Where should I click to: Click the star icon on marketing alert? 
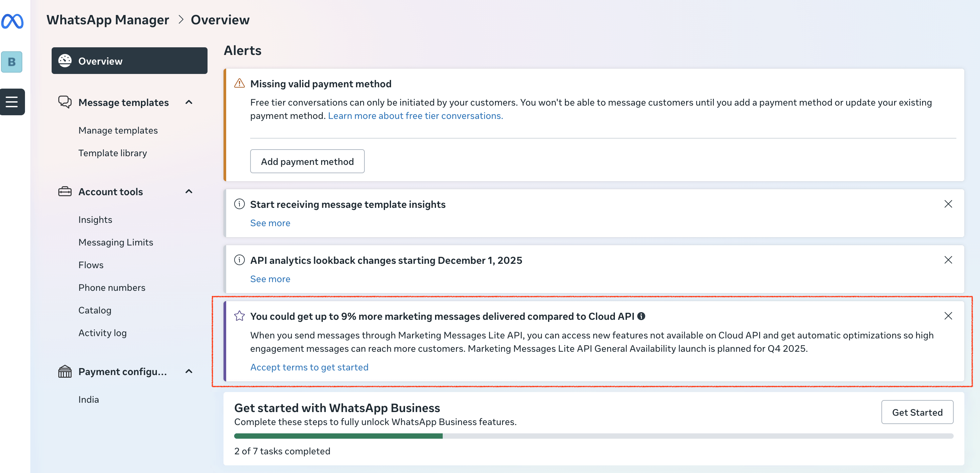(x=239, y=316)
